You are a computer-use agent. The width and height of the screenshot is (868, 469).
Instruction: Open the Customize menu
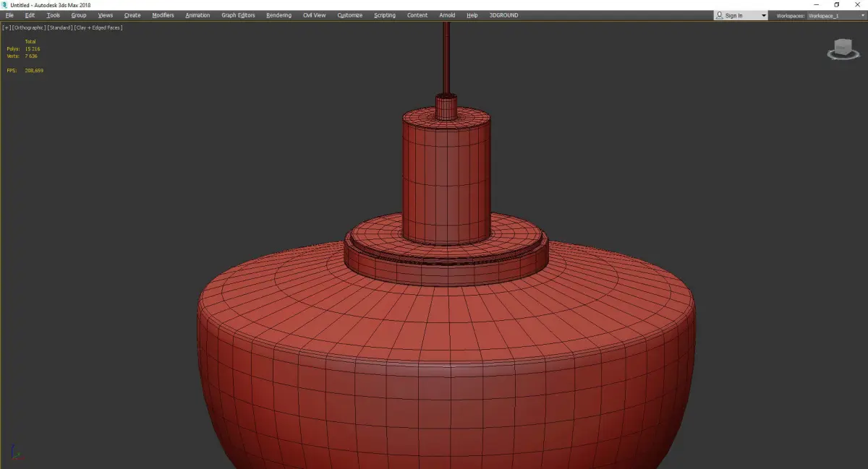(349, 15)
